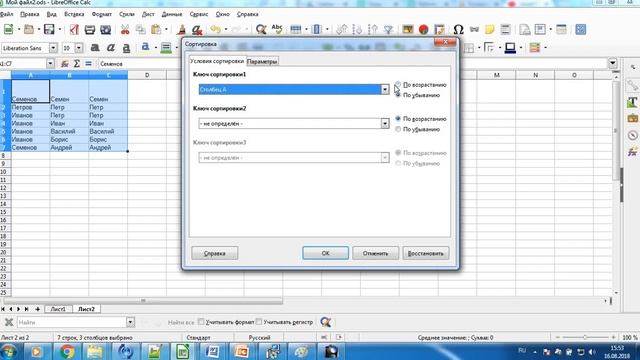Click the Insert chart icon
The image size is (640, 360).
coord(423,29)
